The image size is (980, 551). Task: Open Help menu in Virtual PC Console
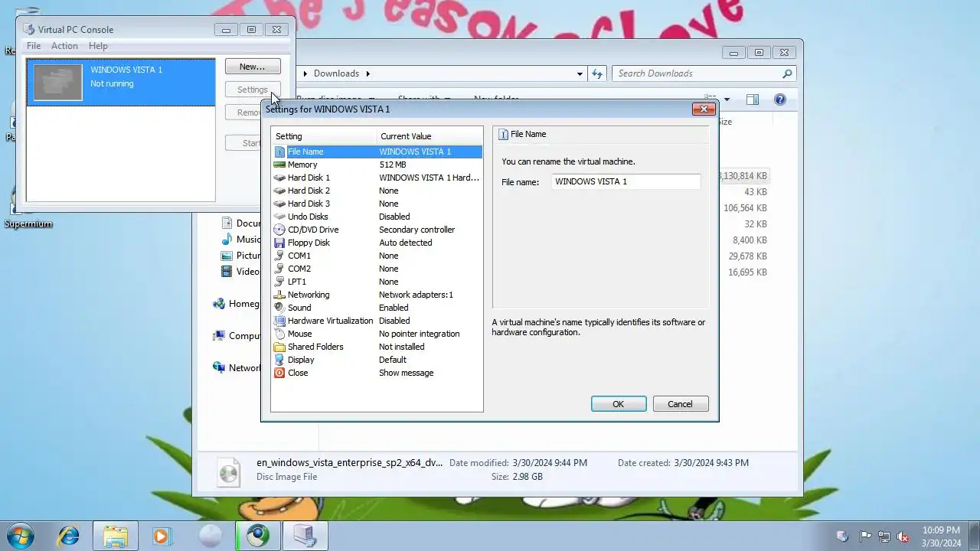98,46
